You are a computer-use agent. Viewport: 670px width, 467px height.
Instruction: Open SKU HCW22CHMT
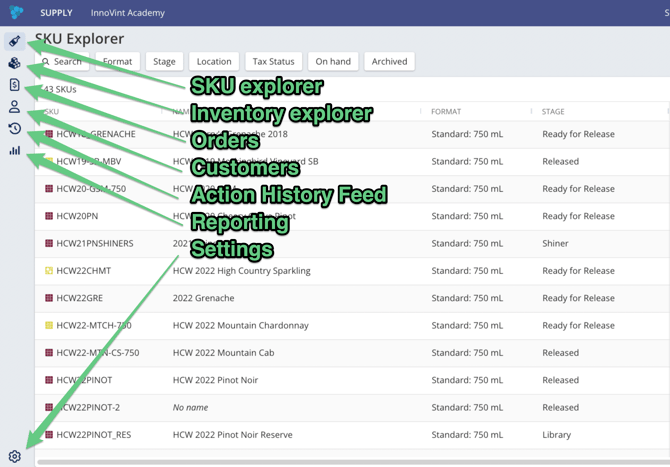pyautogui.click(x=84, y=270)
